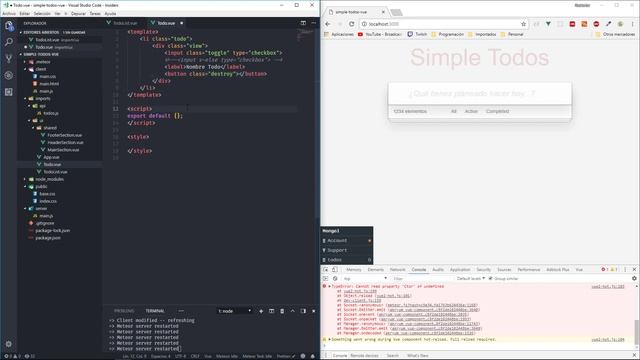The image size is (640, 360).
Task: Add a new terminal with plus icon
Action: pyautogui.click(x=261, y=311)
